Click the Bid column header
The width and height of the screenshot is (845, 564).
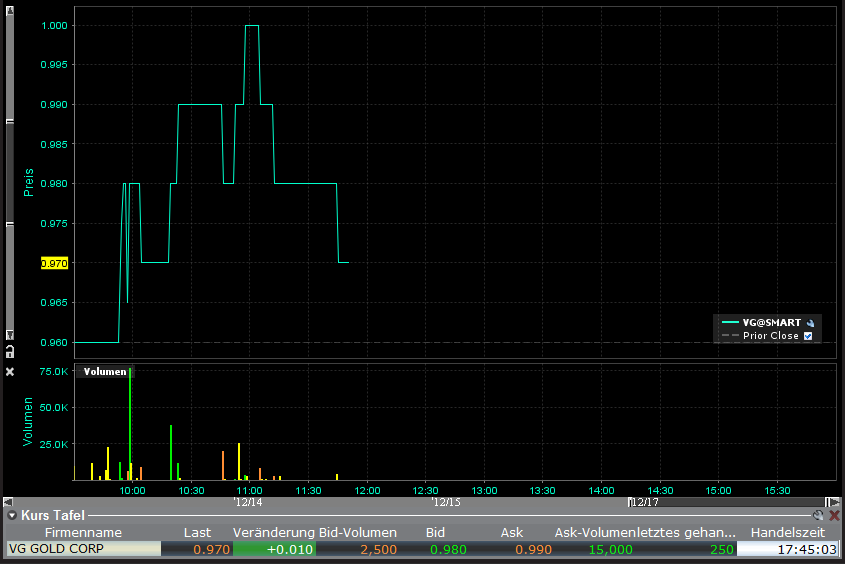click(434, 532)
